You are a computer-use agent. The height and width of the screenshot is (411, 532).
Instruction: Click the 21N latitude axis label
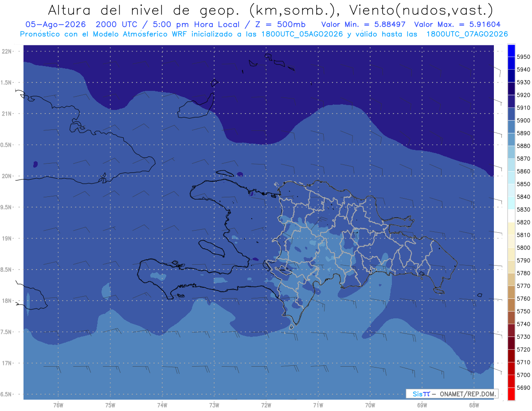(x=8, y=114)
